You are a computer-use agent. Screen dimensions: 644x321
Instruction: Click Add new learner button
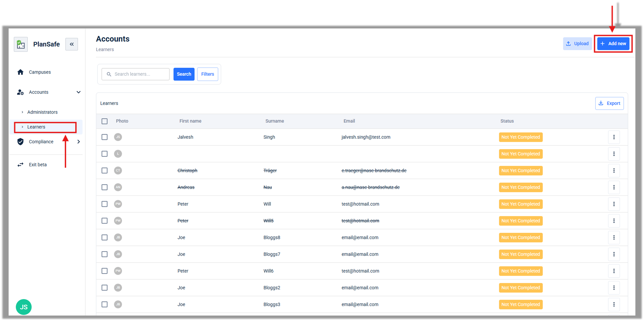pyautogui.click(x=613, y=44)
